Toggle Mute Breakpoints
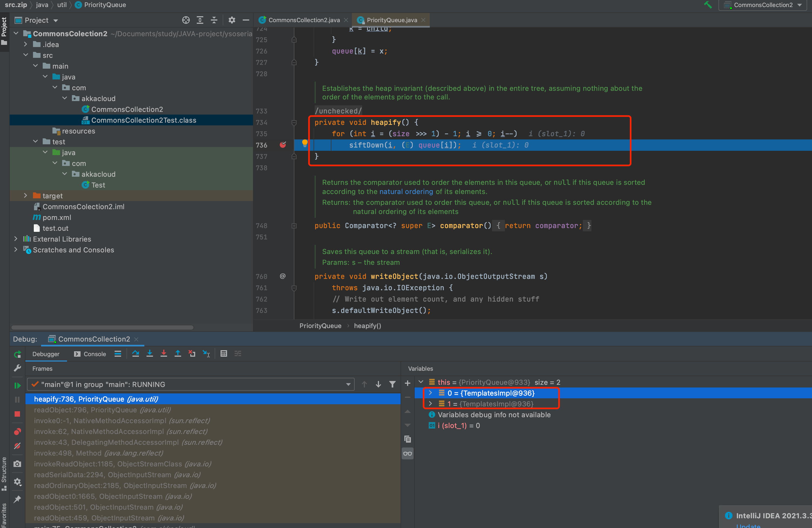Image resolution: width=812 pixels, height=528 pixels. 17,446
